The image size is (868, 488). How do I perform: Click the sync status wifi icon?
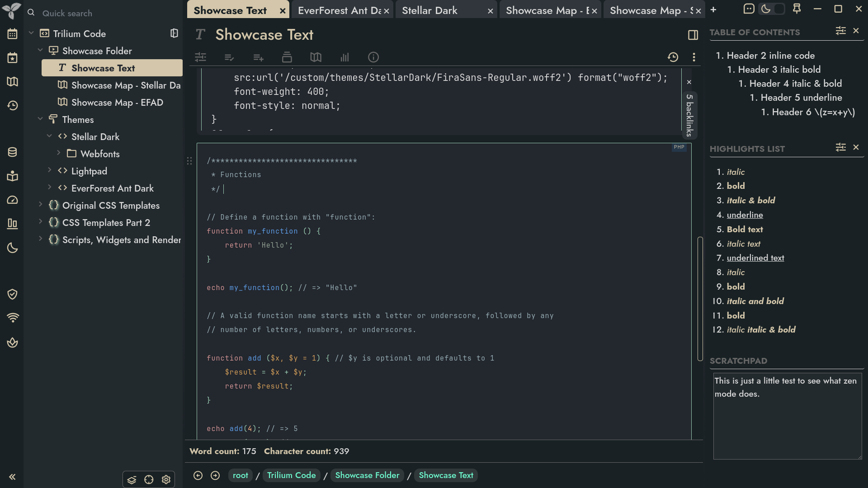(x=12, y=318)
